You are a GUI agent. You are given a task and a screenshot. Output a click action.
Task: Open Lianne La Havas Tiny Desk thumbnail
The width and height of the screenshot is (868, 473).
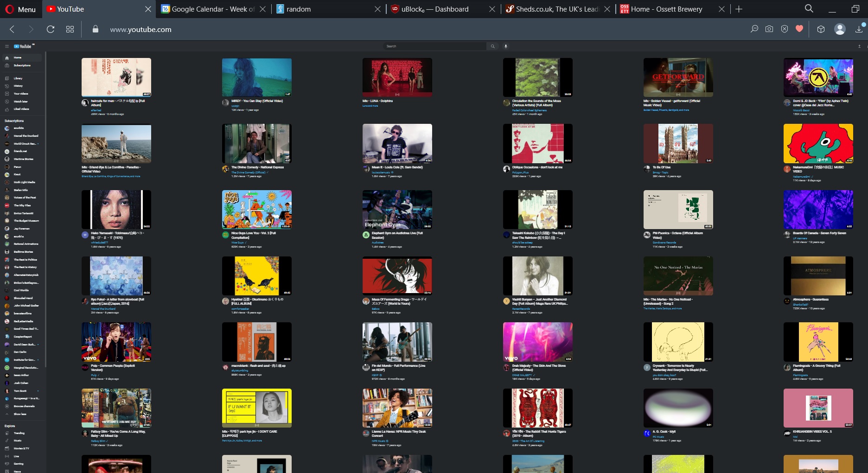pyautogui.click(x=397, y=408)
